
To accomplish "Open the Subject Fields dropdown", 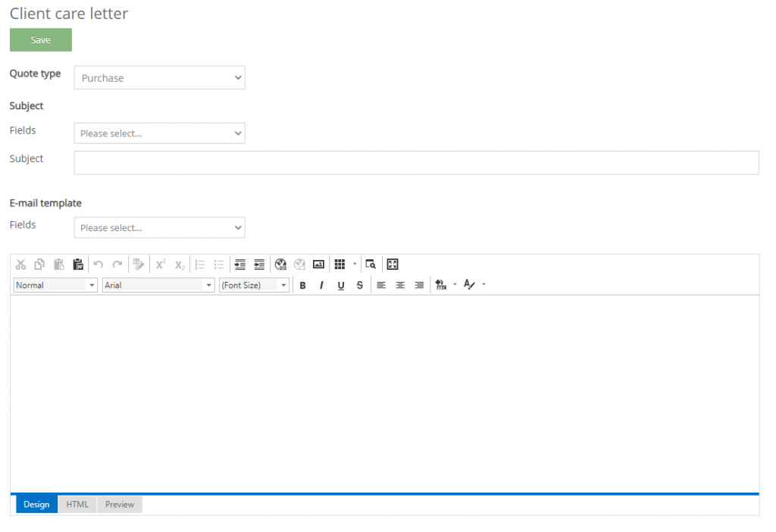I will pyautogui.click(x=159, y=133).
